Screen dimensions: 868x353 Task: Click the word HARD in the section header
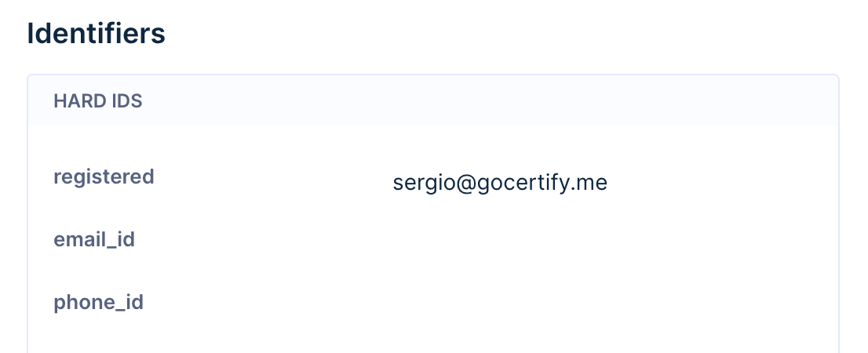77,100
